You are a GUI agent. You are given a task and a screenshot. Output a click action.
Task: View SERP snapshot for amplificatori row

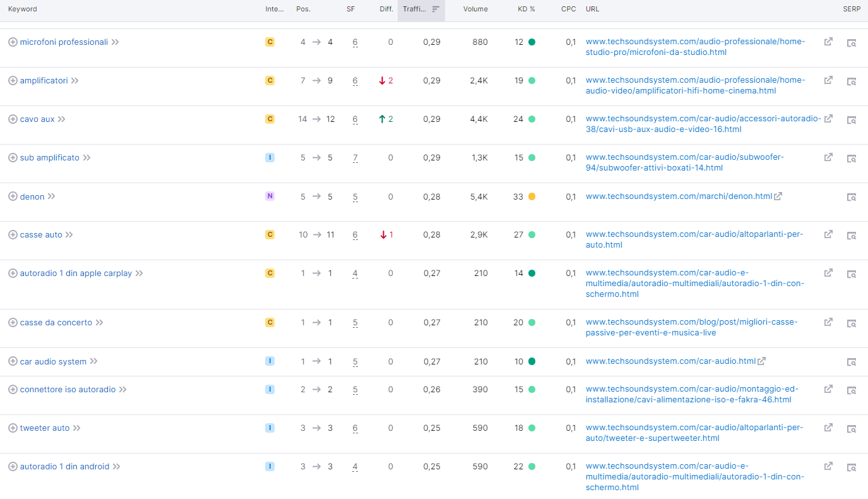852,81
